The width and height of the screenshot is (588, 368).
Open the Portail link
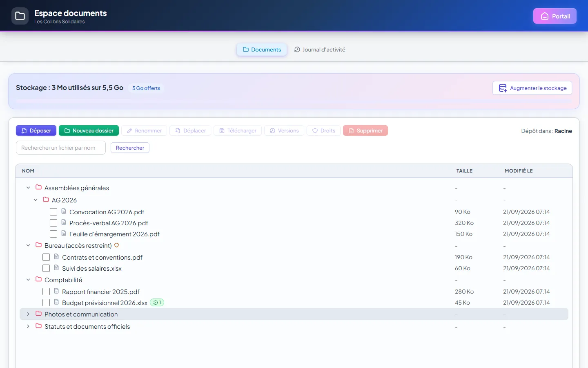click(x=555, y=16)
